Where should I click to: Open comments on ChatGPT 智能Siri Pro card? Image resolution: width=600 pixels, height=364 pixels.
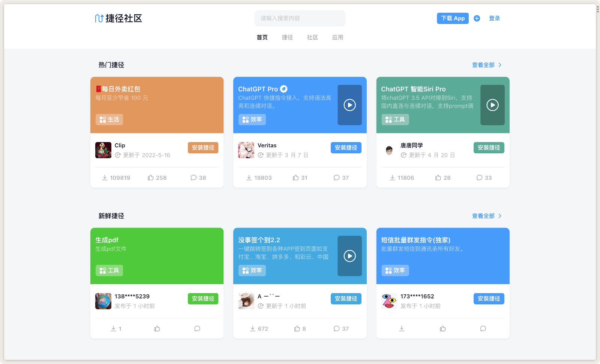tap(479, 178)
